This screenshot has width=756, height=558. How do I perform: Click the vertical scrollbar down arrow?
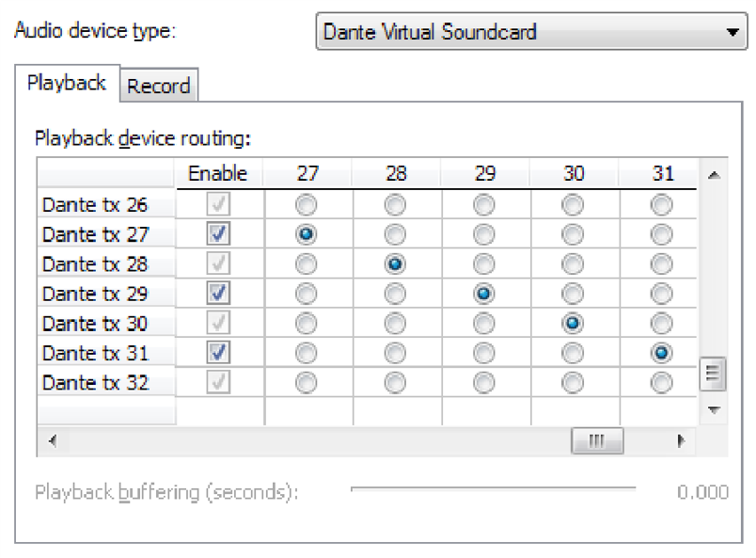pyautogui.click(x=714, y=410)
